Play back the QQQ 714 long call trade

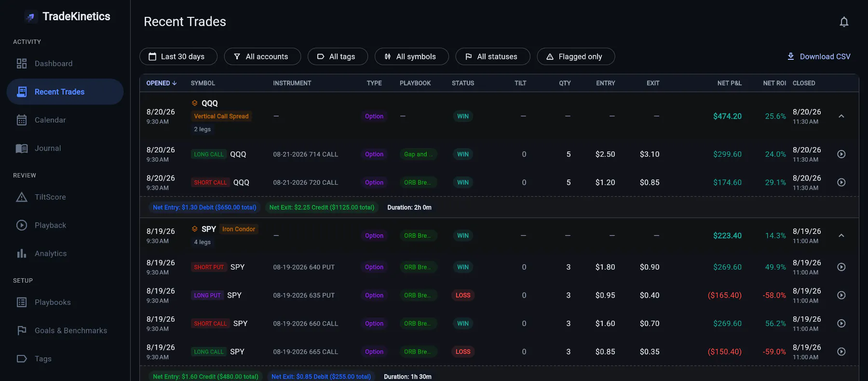click(x=841, y=154)
